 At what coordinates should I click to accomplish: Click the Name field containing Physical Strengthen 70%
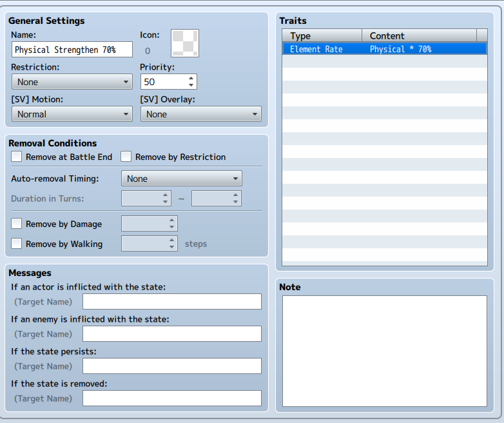coord(72,50)
